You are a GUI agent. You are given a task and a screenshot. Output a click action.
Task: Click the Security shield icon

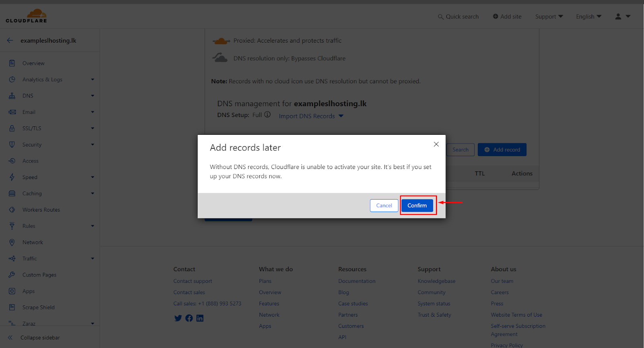click(x=12, y=144)
